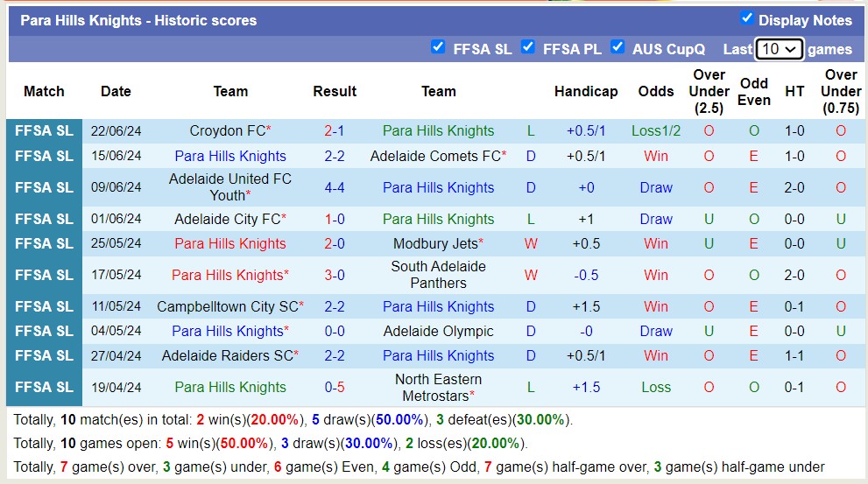Viewport: 868px width, 484px height.
Task: Open North Eastern Metrostars team link
Action: [x=438, y=387]
